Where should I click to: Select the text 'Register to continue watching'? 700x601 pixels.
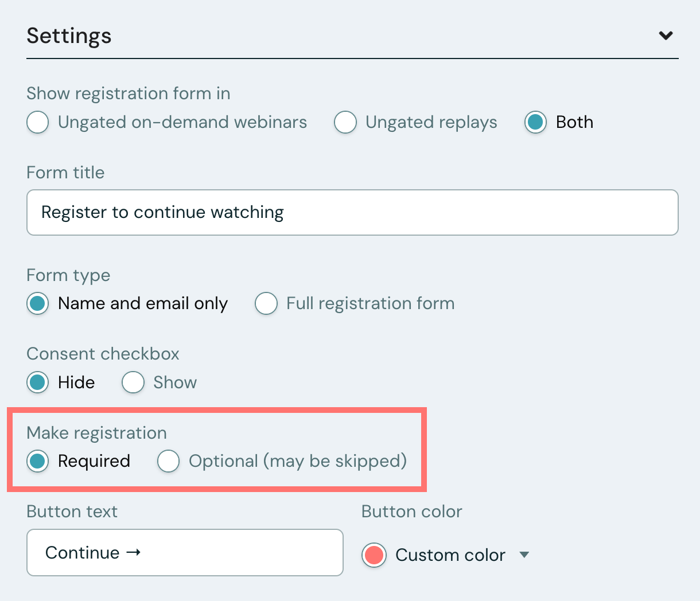[162, 212]
